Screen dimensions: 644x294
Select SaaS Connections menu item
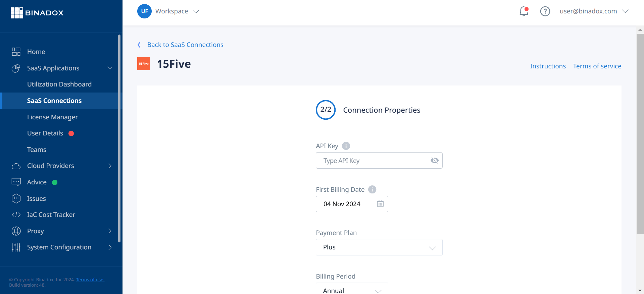pos(54,101)
